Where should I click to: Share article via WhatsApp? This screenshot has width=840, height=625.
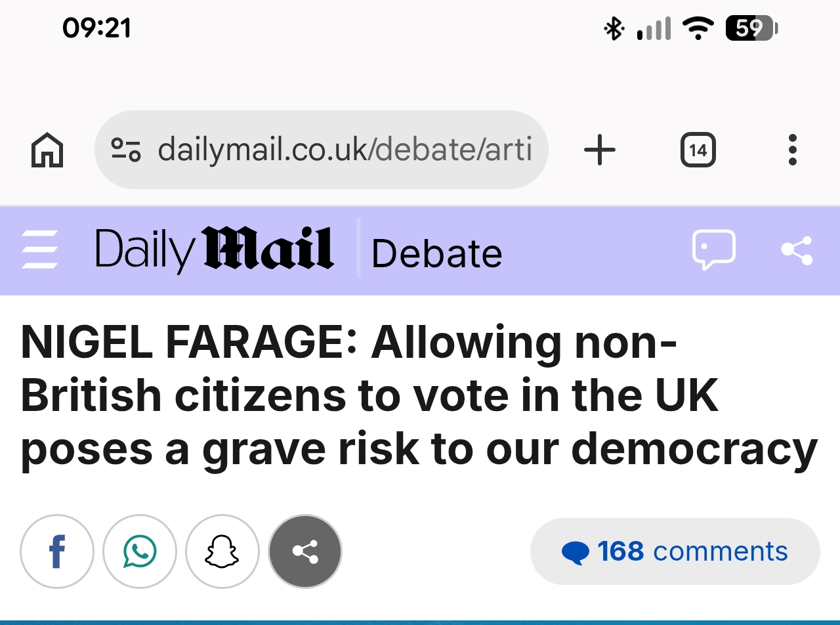tap(140, 551)
